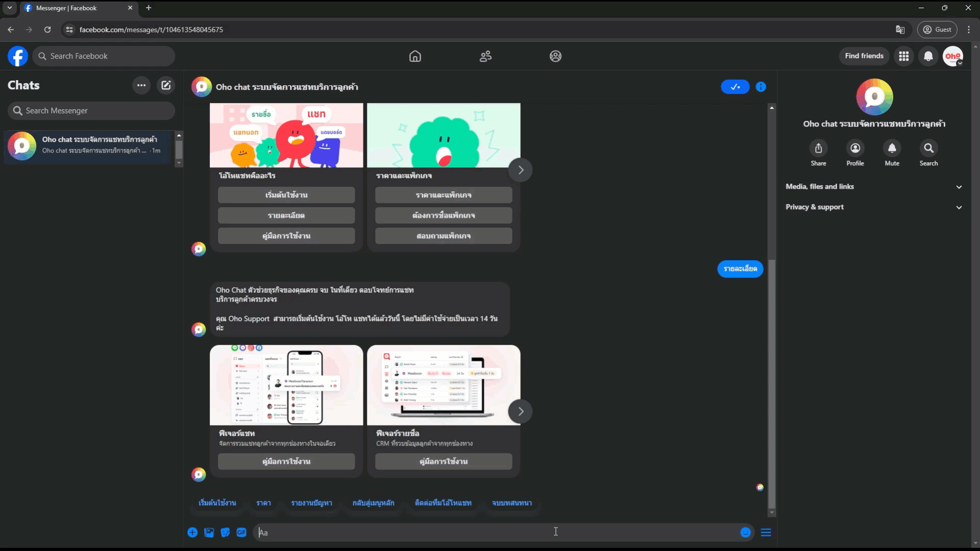View site information icon in address bar
980x551 pixels.
(x=69, y=30)
